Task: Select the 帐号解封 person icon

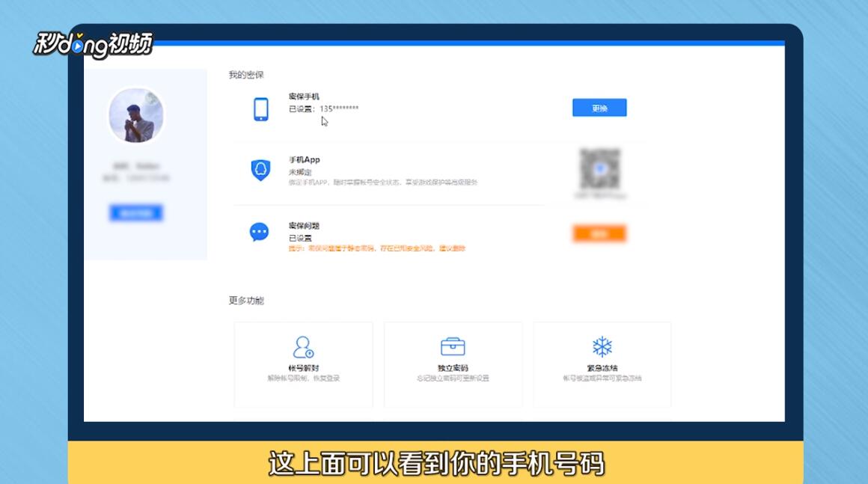Action: pos(303,346)
